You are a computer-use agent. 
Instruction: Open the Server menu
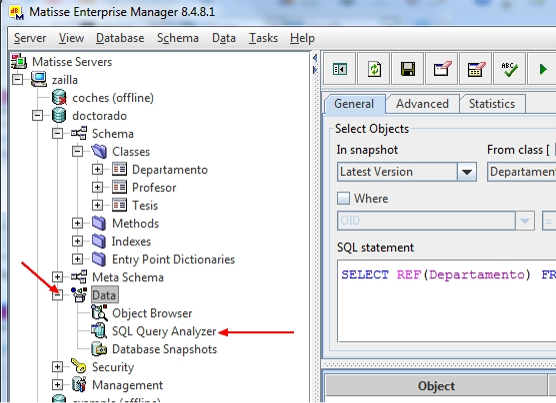30,38
